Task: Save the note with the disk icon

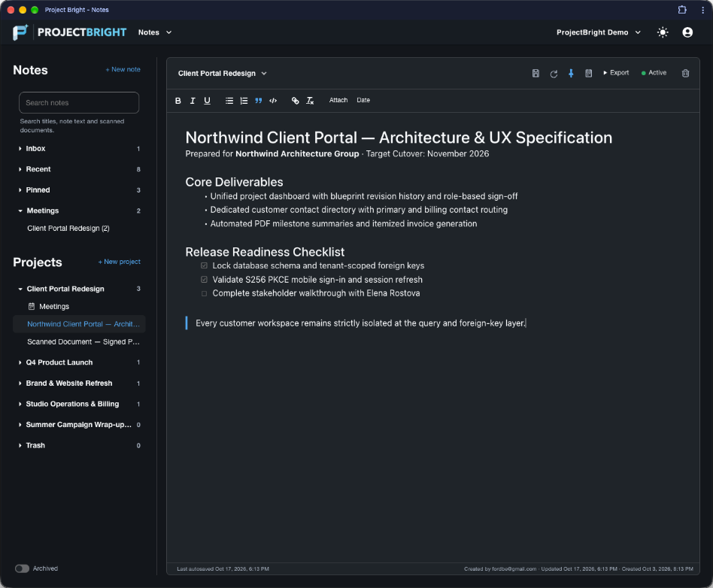Action: pyautogui.click(x=536, y=73)
